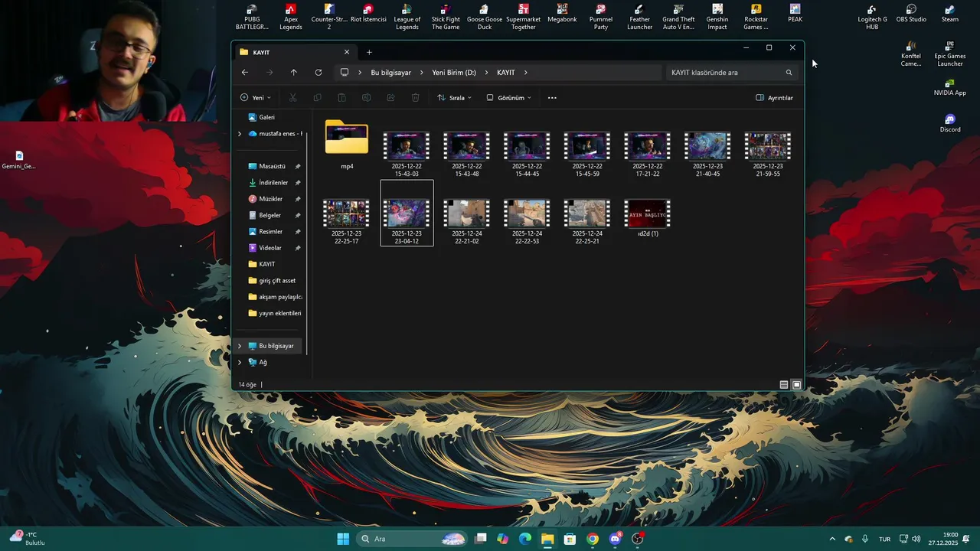
Task: Open the volume control in system tray
Action: point(916,539)
